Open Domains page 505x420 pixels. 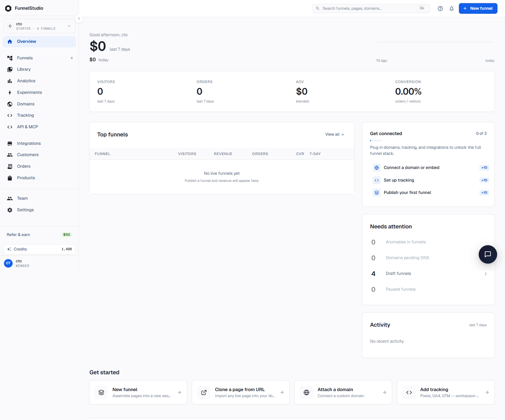click(39, 104)
